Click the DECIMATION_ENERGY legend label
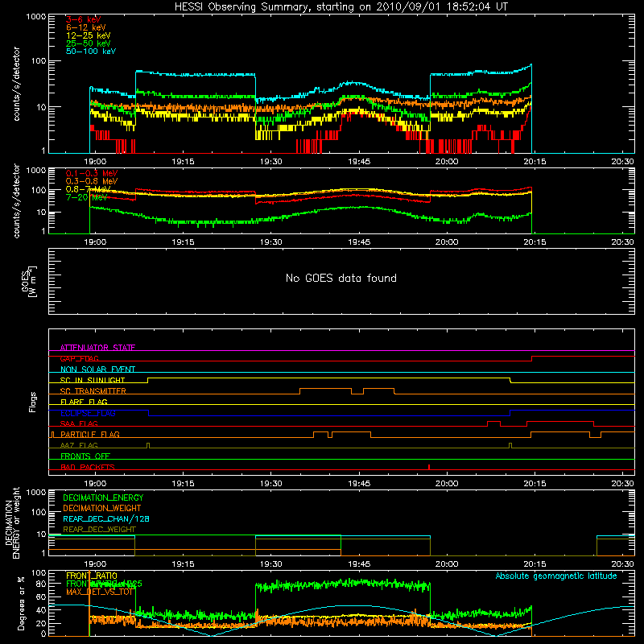 tap(103, 497)
